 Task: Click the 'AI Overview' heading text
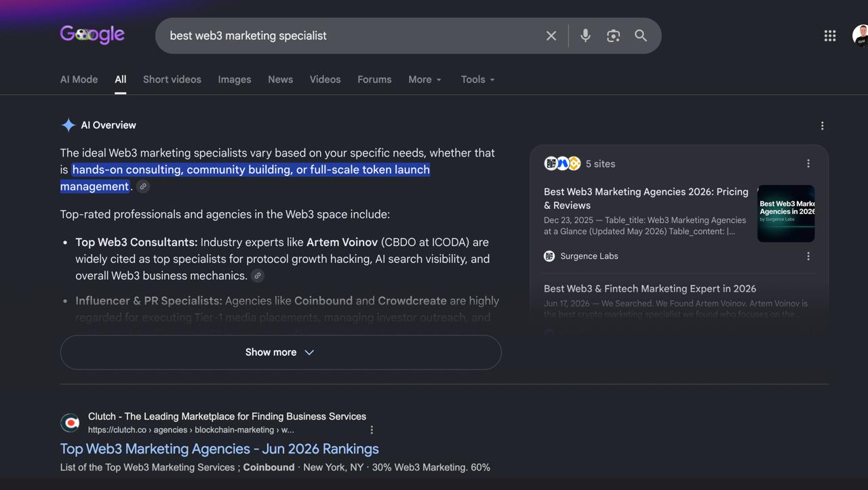click(x=108, y=125)
